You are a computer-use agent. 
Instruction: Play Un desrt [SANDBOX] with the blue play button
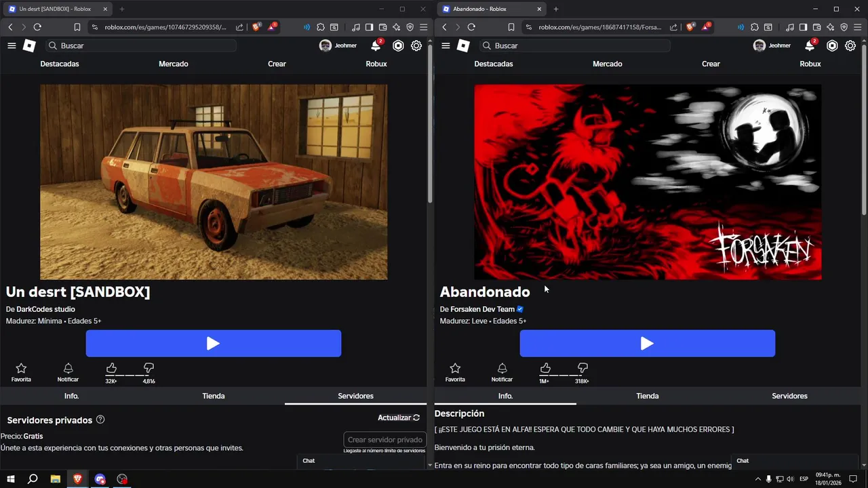pyautogui.click(x=213, y=344)
